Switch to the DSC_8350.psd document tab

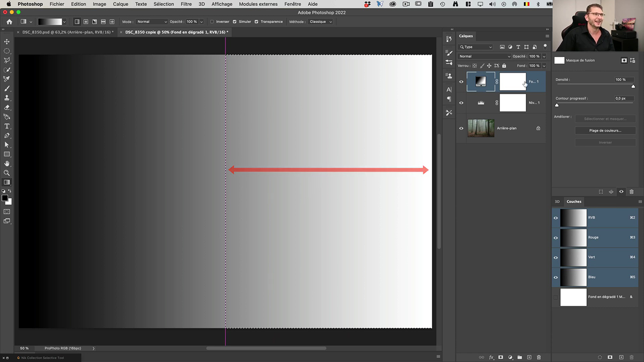[67, 32]
